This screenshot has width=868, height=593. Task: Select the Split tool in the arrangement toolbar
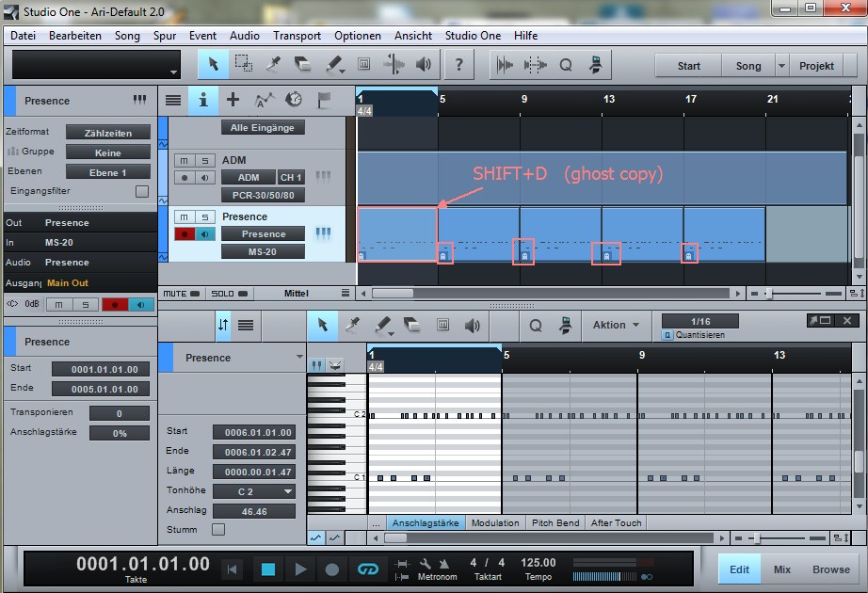273,64
